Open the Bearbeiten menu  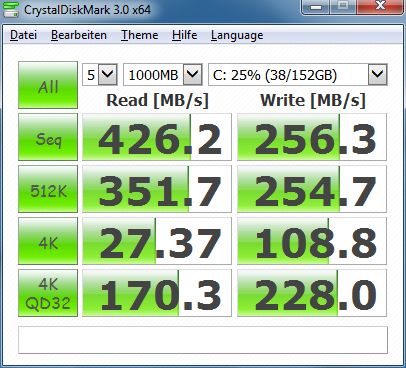(79, 35)
